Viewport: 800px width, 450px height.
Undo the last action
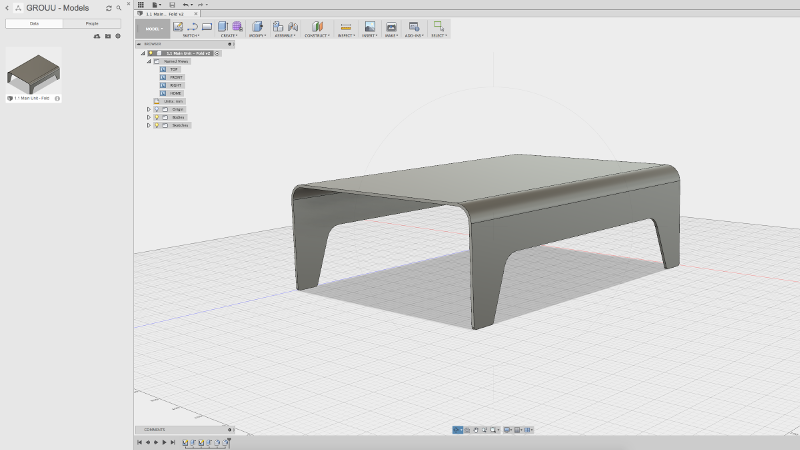187,5
